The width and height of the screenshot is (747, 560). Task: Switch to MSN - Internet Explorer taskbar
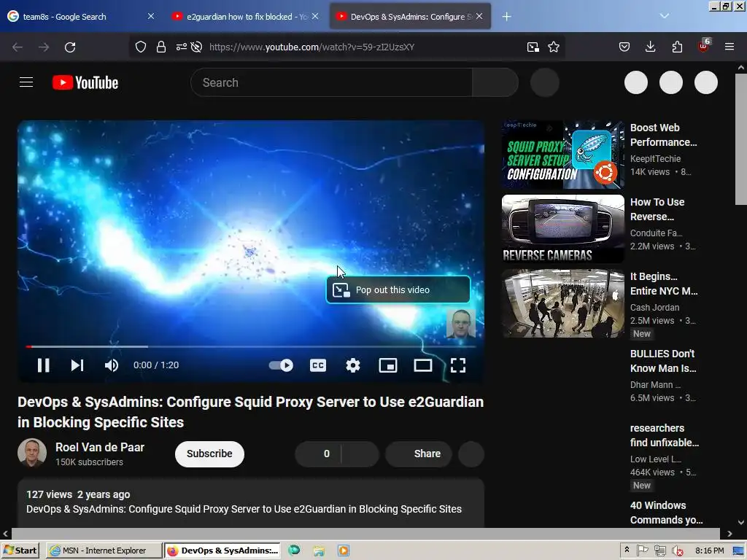tap(104, 551)
